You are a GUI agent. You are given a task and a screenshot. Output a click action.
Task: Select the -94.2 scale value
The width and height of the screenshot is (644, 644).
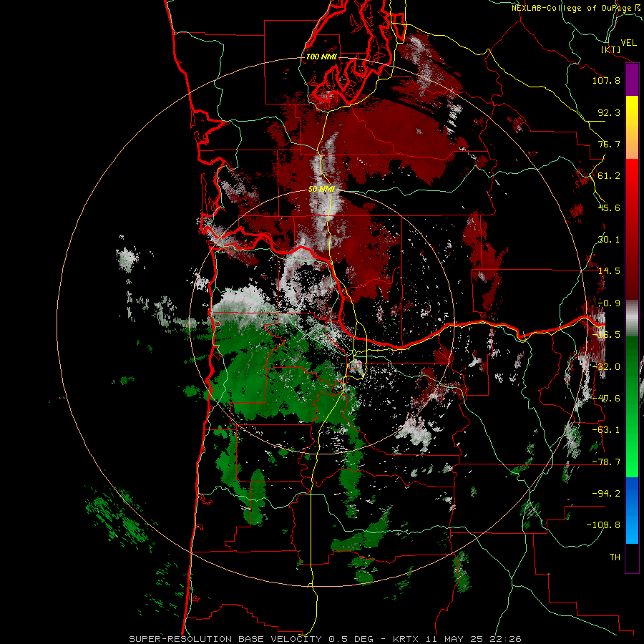[x=606, y=493]
